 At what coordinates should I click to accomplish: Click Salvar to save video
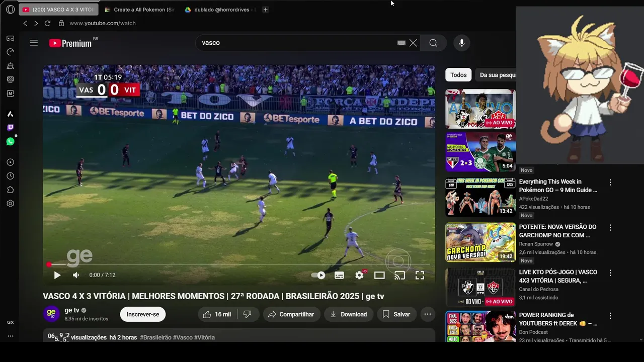click(396, 314)
